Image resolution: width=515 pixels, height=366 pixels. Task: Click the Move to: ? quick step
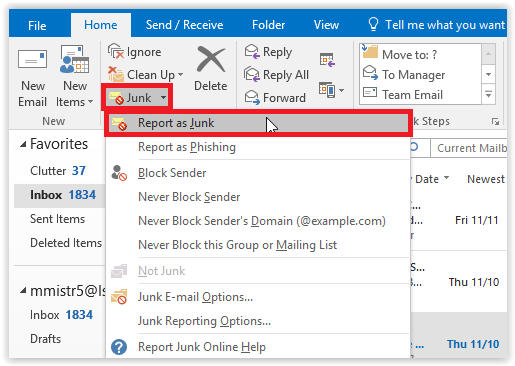point(409,54)
